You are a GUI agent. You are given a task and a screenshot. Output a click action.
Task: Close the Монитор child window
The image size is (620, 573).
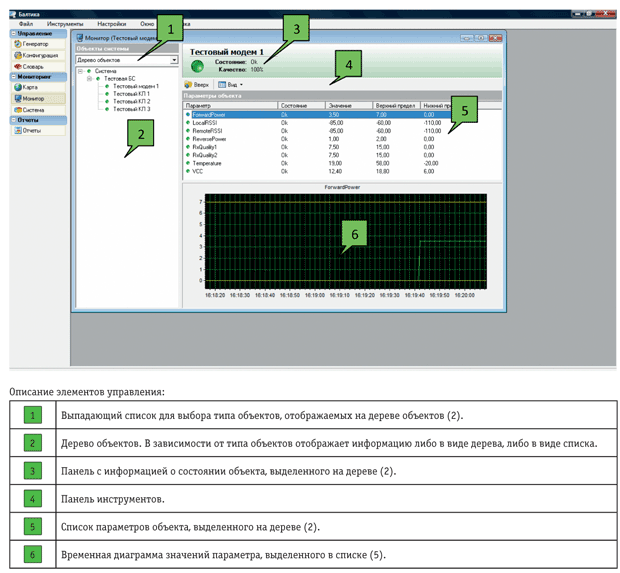coord(495,38)
